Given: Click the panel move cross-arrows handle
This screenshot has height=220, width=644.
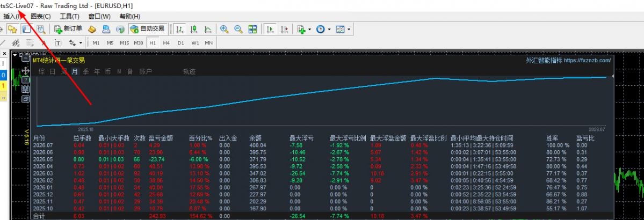Looking at the screenshot, I should tap(25, 71).
